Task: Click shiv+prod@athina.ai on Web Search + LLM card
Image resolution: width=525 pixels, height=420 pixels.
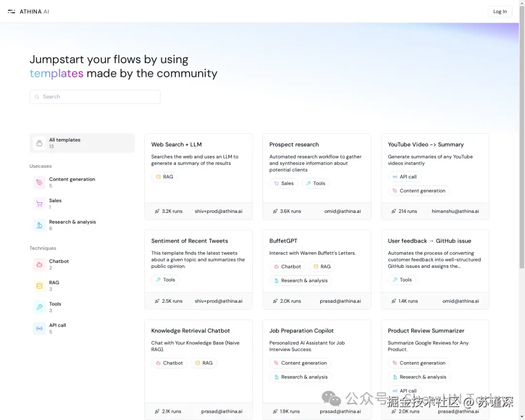Action: click(218, 211)
